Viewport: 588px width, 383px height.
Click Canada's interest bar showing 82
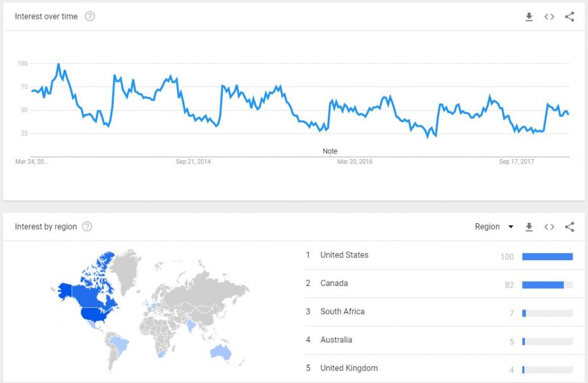[x=543, y=285]
